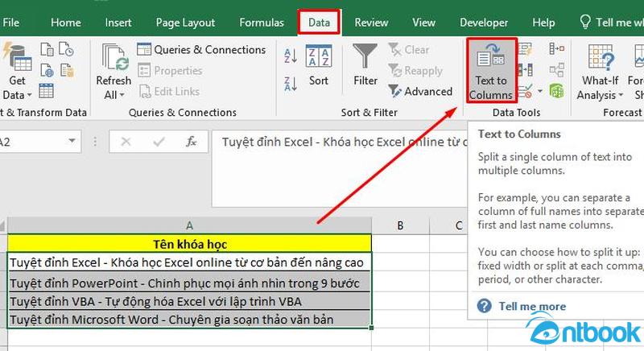Image resolution: width=644 pixels, height=351 pixels.
Task: Sort Z to A descending
Action: pyautogui.click(x=291, y=84)
